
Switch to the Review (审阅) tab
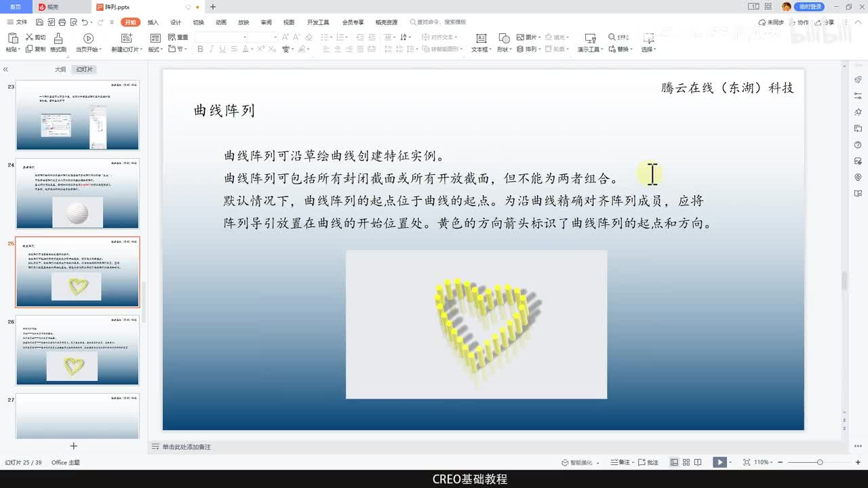[x=267, y=22]
